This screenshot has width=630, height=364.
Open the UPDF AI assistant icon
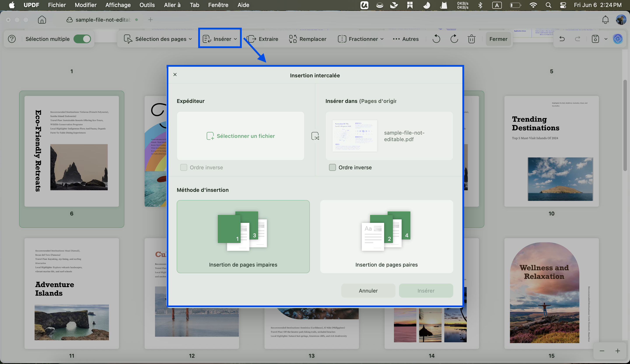coord(618,39)
